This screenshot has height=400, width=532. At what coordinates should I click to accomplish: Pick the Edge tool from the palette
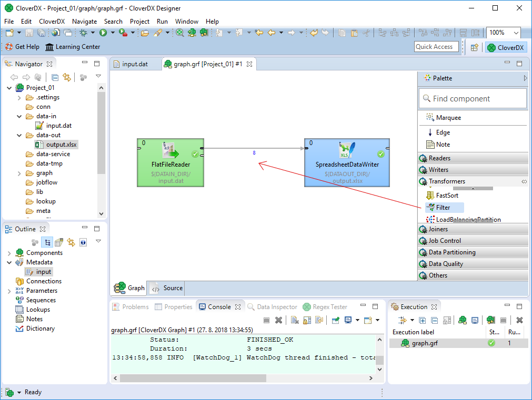443,132
